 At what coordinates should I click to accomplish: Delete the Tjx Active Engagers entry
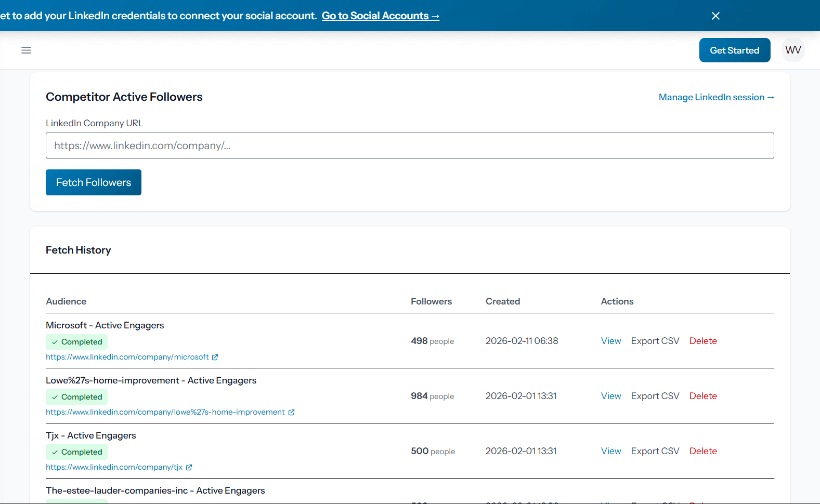point(702,451)
